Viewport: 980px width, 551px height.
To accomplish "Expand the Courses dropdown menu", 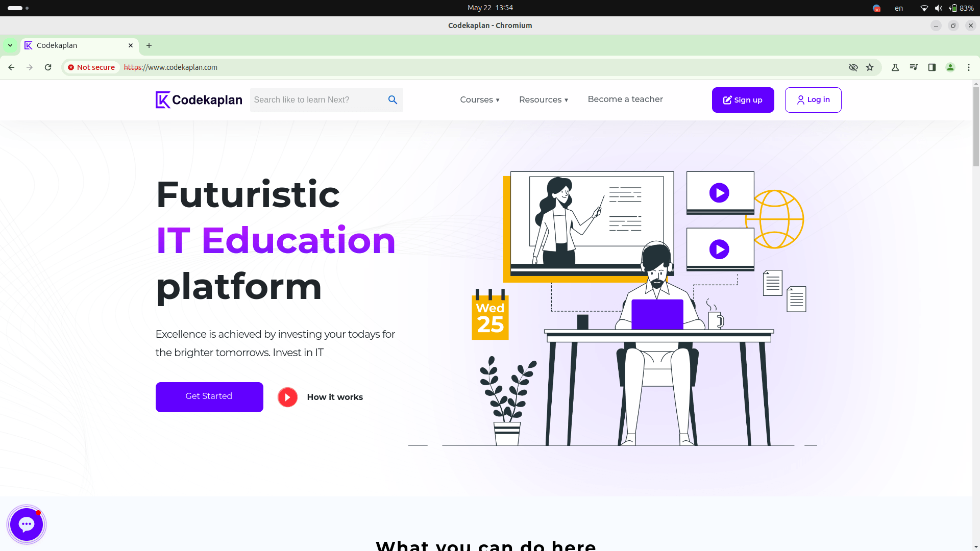I will click(x=479, y=100).
